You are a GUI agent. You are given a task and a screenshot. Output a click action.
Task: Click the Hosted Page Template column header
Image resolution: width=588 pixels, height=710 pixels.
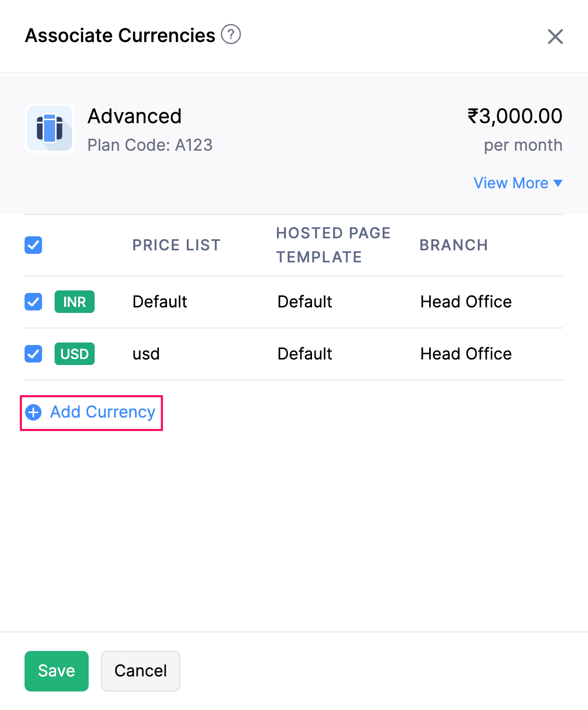(333, 245)
